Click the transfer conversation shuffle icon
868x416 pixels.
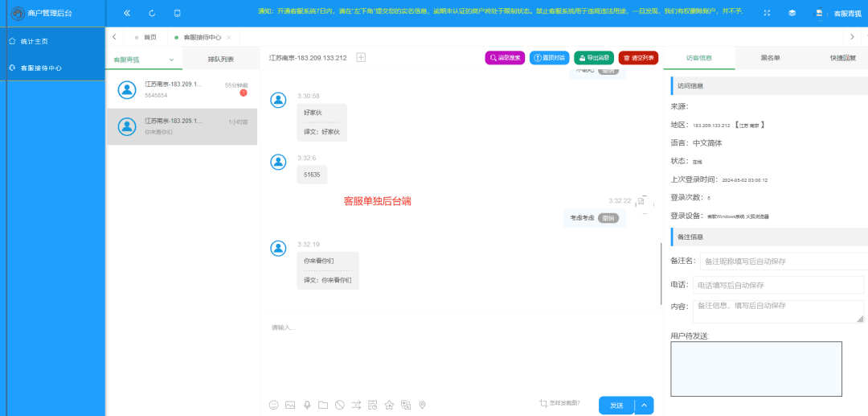click(x=357, y=405)
